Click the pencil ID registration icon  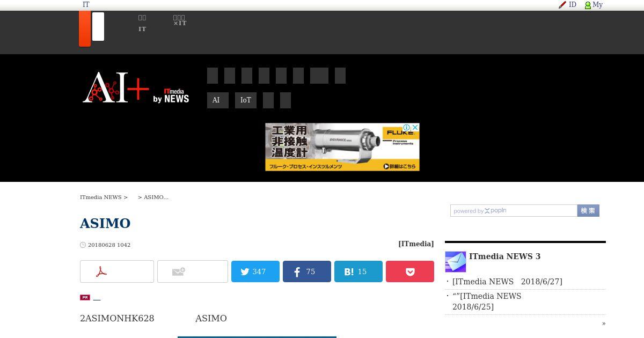pyautogui.click(x=562, y=5)
